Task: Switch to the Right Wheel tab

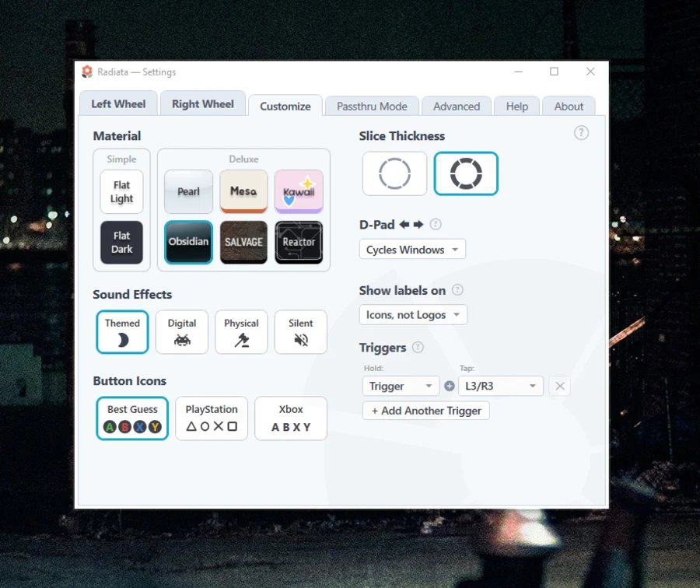Action: tap(203, 103)
